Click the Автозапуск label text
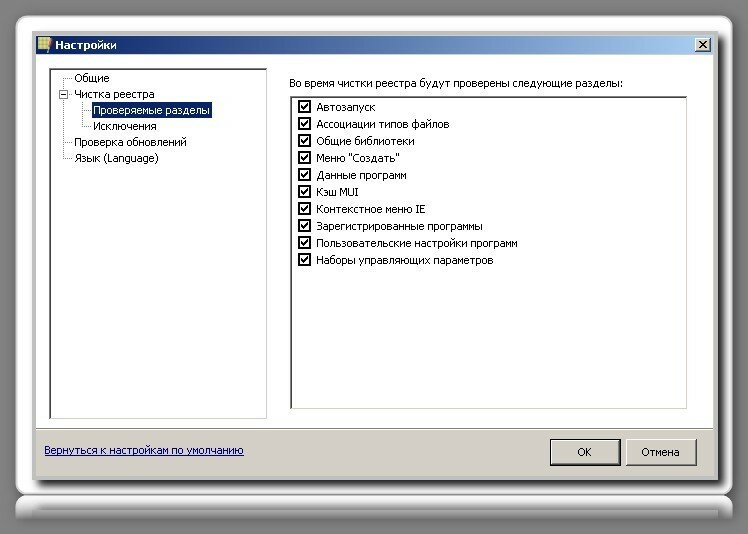The image size is (748, 534). 346,107
